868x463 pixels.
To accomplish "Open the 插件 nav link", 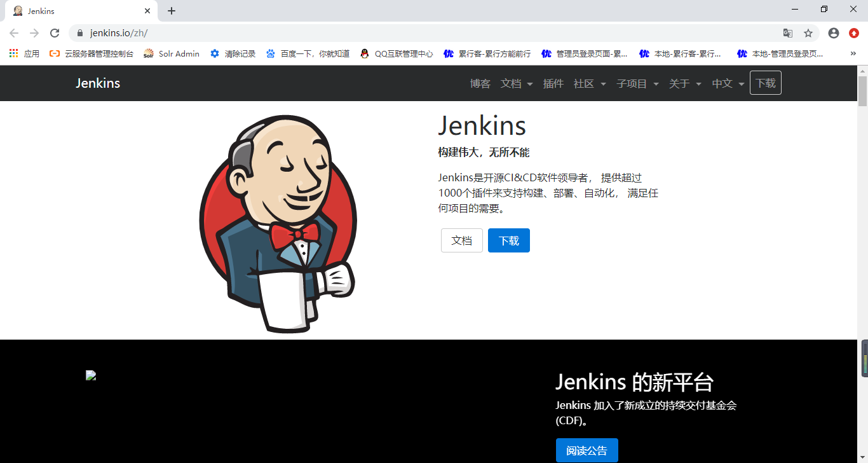I will coord(553,83).
